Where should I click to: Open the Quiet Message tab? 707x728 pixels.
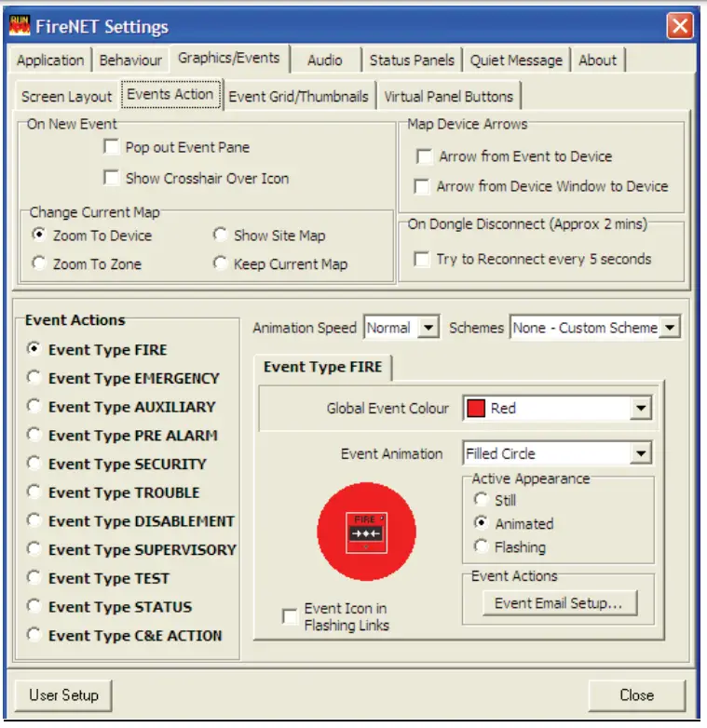[516, 61]
